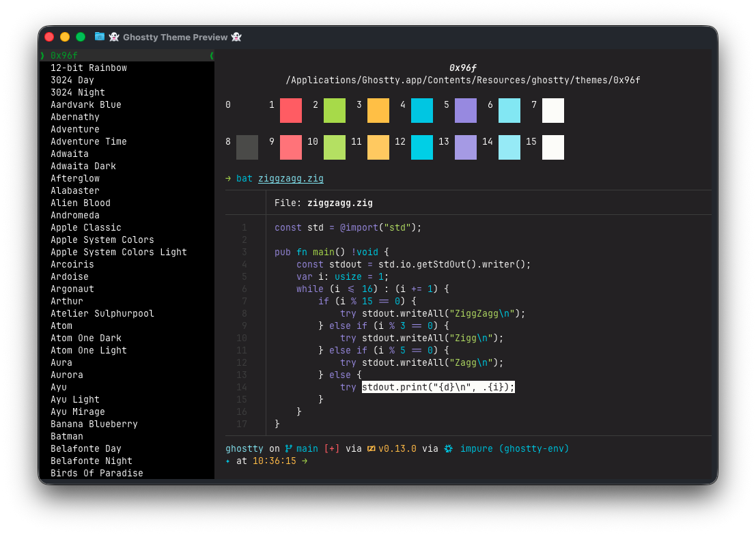This screenshot has width=756, height=535.
Task: Choose the Aardvark Blue theme
Action: [86, 104]
